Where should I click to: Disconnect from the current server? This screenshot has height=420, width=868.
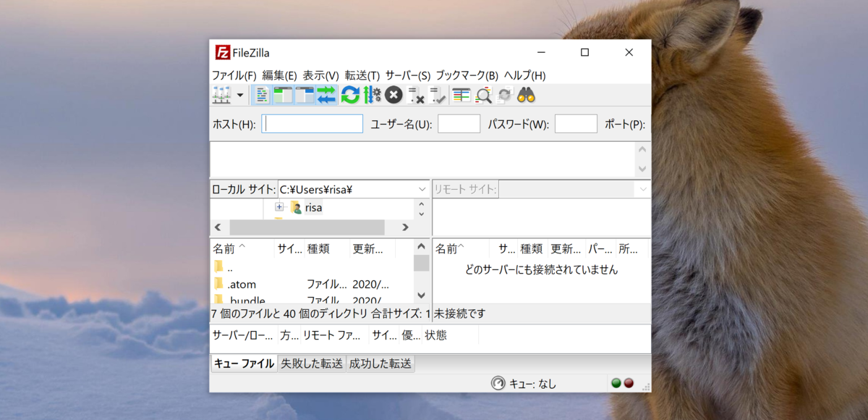coord(414,95)
